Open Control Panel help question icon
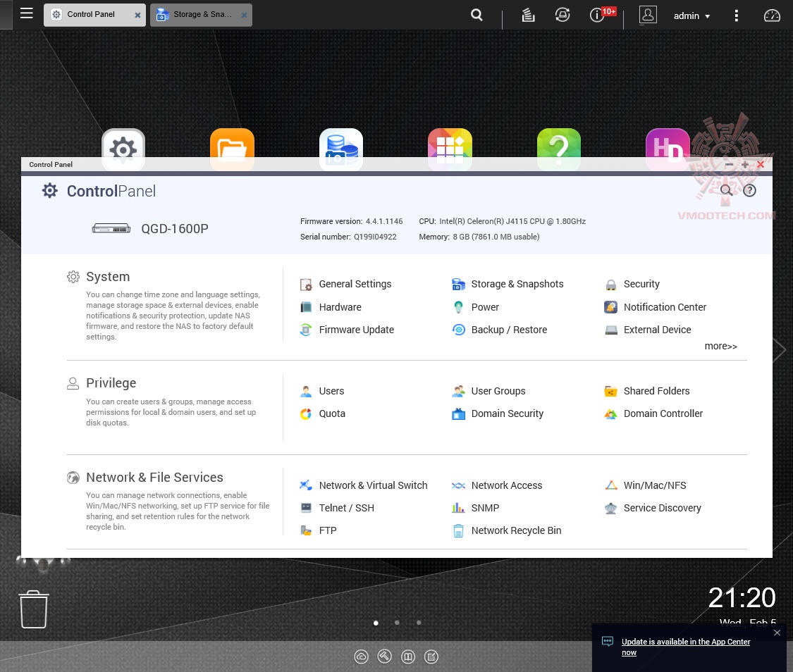The width and height of the screenshot is (793, 672). [749, 190]
